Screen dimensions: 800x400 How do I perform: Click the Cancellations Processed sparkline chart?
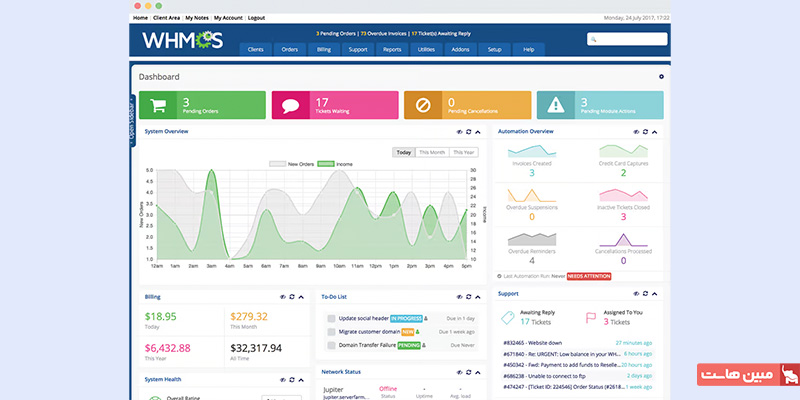(x=623, y=240)
